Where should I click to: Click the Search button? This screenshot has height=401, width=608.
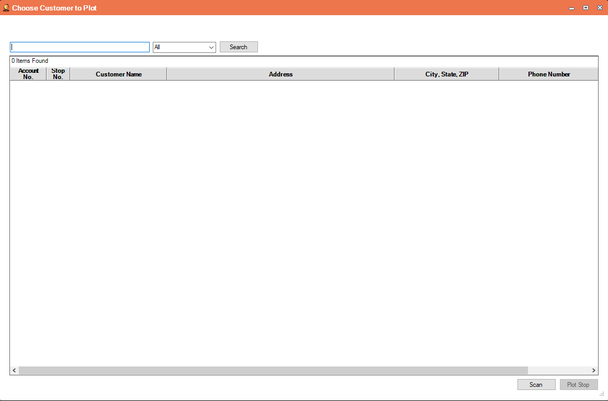click(238, 47)
